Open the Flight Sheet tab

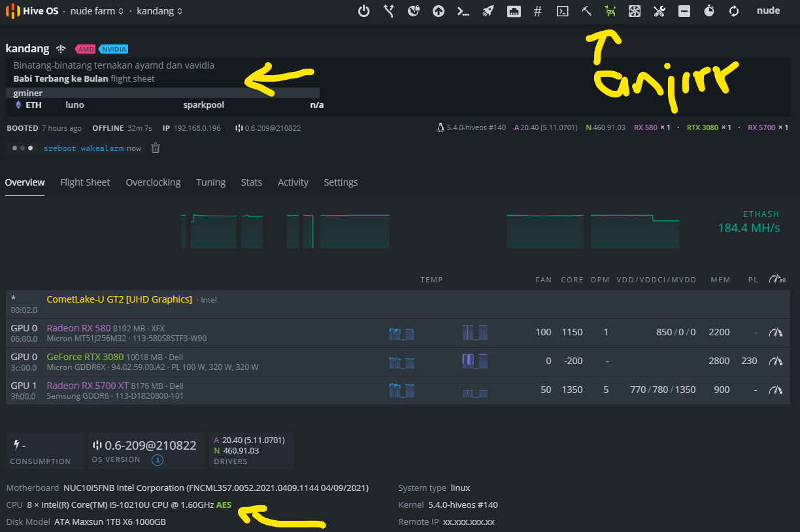(x=85, y=182)
